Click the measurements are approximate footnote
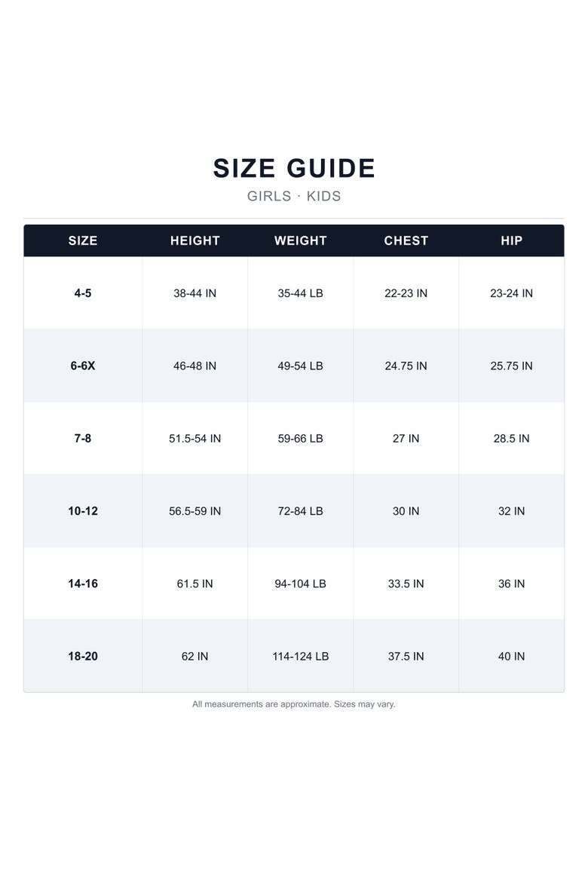The height and width of the screenshot is (882, 588). (294, 704)
